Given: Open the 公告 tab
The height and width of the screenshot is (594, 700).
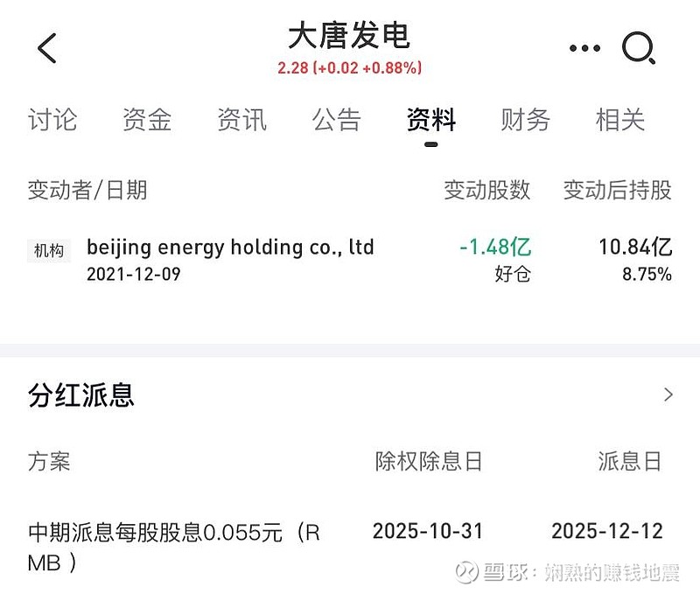Looking at the screenshot, I should click(x=337, y=121).
